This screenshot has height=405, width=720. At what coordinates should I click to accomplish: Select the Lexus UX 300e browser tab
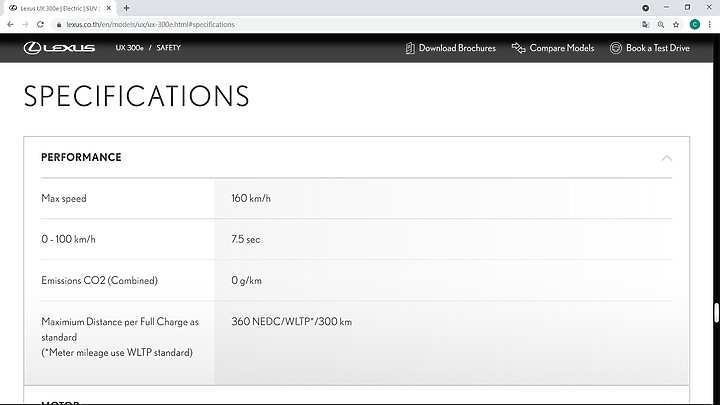60,8
